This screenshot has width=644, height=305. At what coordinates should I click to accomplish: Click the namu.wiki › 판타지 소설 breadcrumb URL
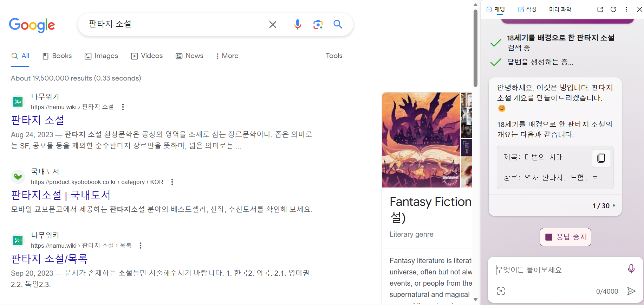point(72,107)
